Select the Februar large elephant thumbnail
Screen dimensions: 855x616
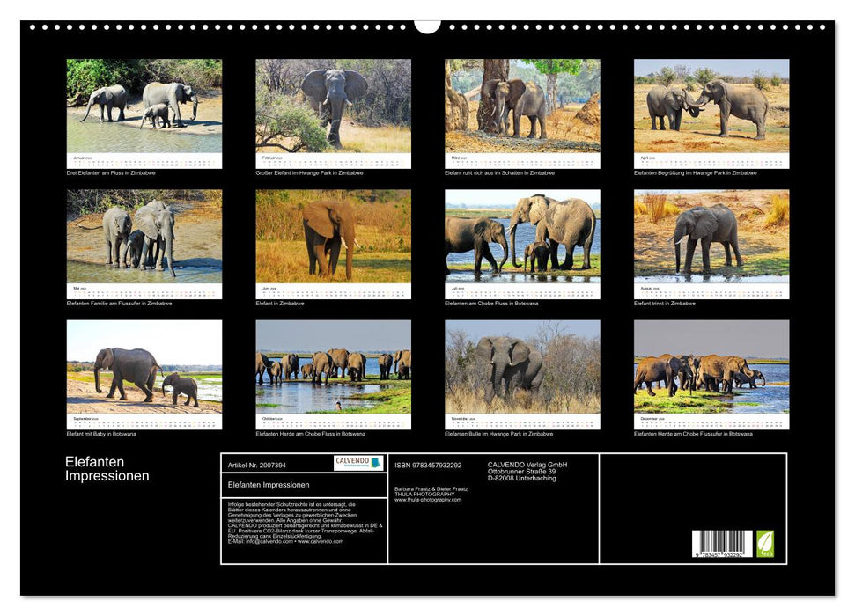point(333,107)
